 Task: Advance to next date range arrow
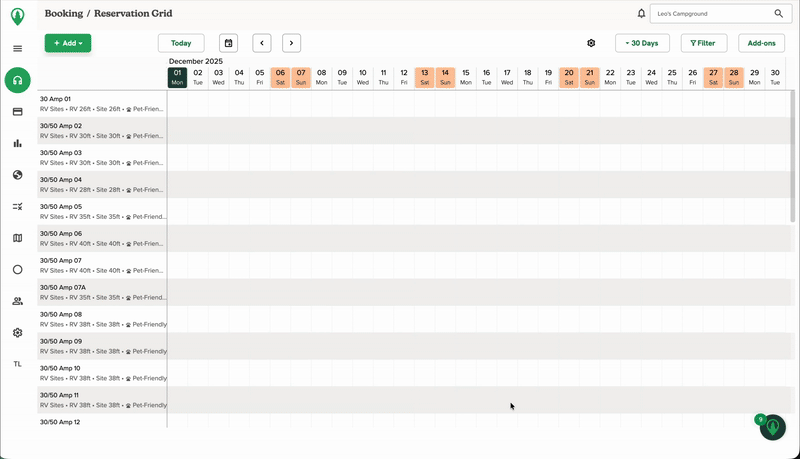tap(291, 43)
